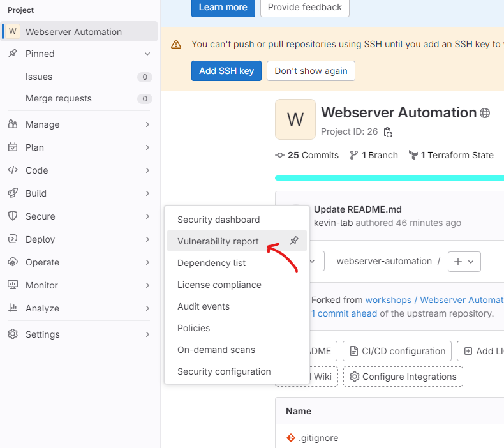
Task: Open Audit events menu entry
Action: [x=237, y=306]
